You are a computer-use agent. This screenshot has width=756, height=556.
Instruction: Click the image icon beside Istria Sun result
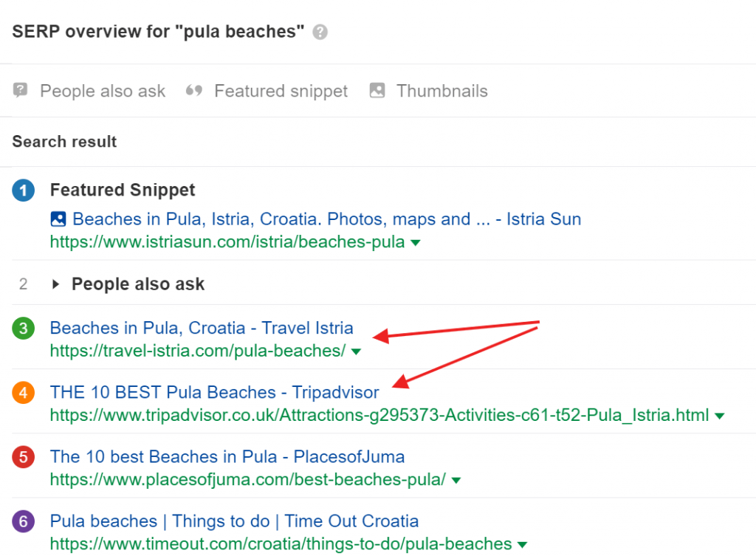pos(58,219)
